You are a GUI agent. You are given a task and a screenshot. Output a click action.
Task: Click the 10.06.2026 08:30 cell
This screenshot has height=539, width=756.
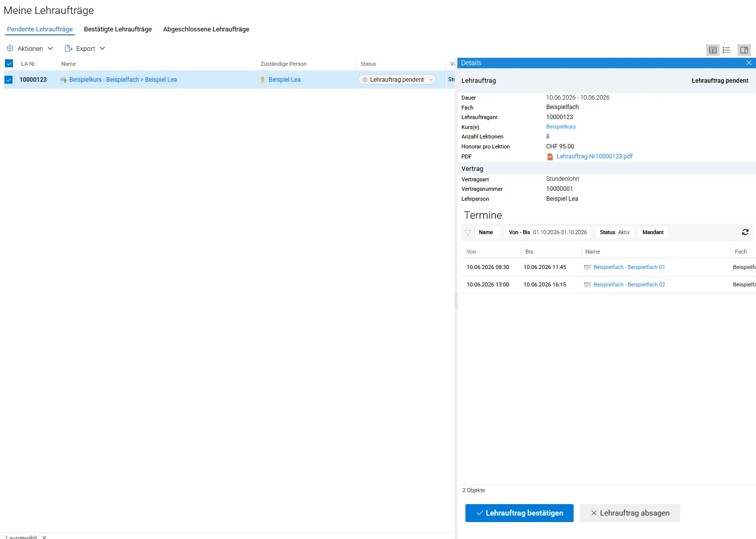pos(488,268)
